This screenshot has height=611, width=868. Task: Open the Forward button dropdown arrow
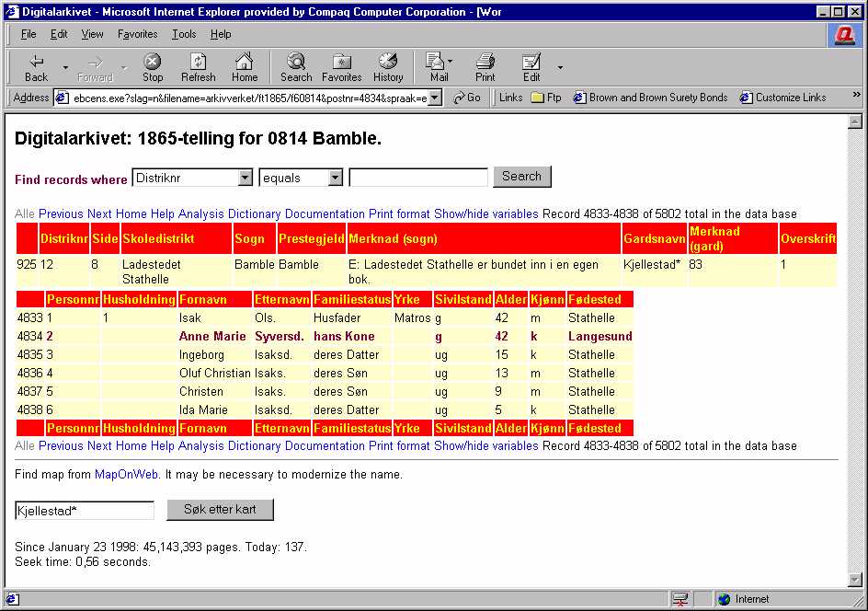pyautogui.click(x=124, y=67)
